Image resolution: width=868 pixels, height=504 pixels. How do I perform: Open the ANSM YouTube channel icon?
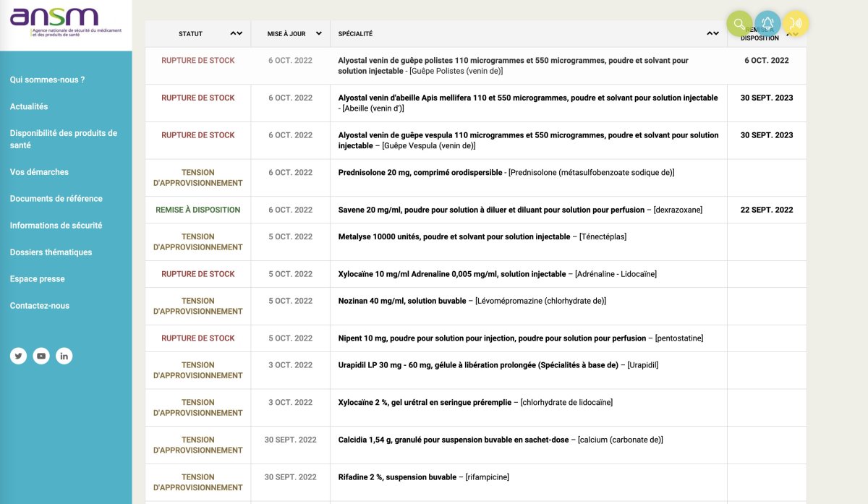[41, 356]
